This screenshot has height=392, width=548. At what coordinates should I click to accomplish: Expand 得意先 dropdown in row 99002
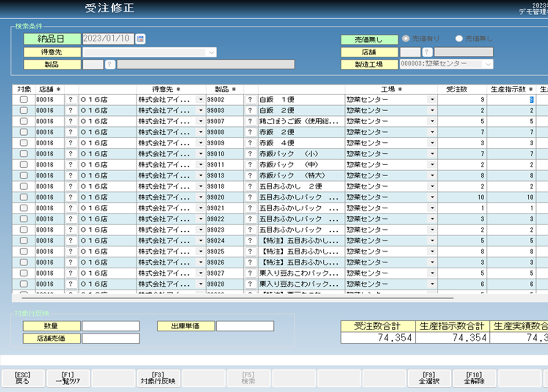(x=200, y=100)
